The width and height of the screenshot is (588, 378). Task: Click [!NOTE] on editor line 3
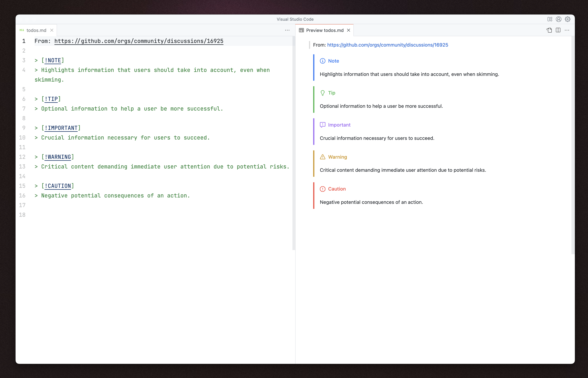coord(53,60)
